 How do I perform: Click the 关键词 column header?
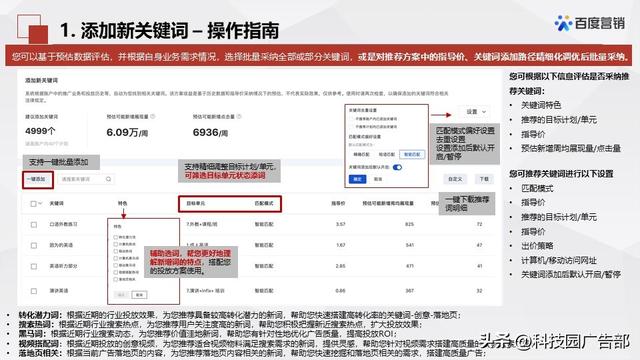click(56, 203)
